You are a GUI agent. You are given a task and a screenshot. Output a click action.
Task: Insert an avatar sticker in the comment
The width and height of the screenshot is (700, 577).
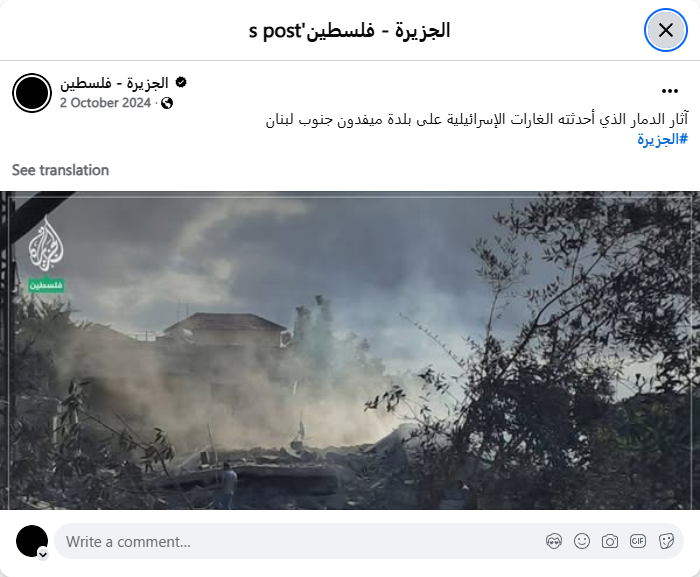coord(554,541)
